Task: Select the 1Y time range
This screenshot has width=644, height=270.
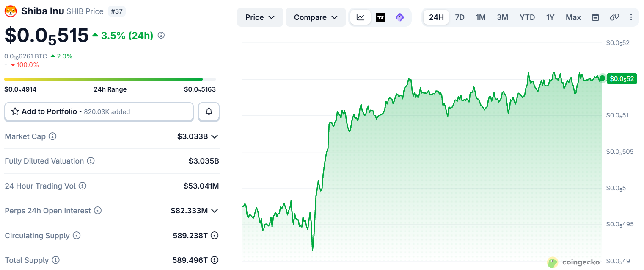Action: (550, 17)
